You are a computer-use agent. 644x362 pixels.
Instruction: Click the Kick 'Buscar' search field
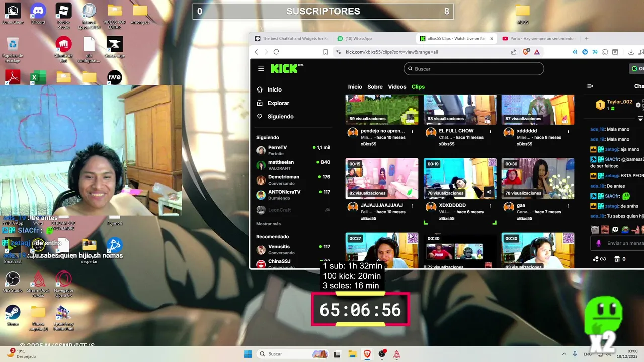click(x=473, y=69)
